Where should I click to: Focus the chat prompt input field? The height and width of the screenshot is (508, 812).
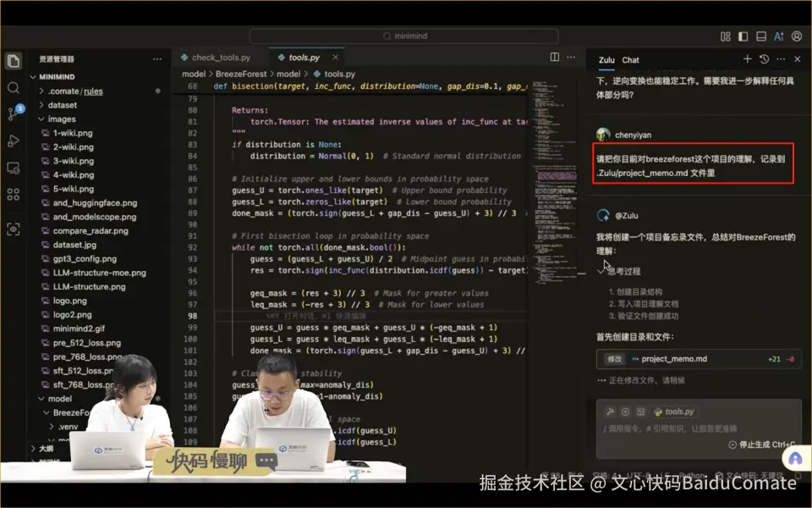(699, 428)
